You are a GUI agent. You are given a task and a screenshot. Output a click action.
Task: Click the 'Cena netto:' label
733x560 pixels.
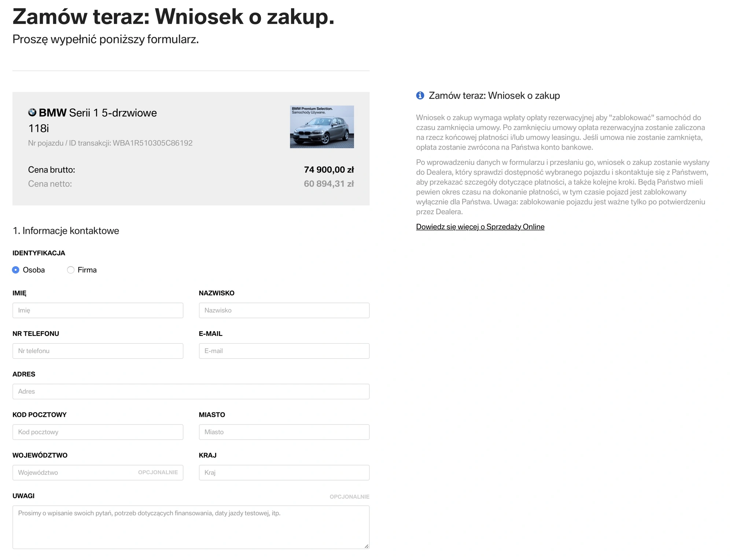pyautogui.click(x=50, y=184)
